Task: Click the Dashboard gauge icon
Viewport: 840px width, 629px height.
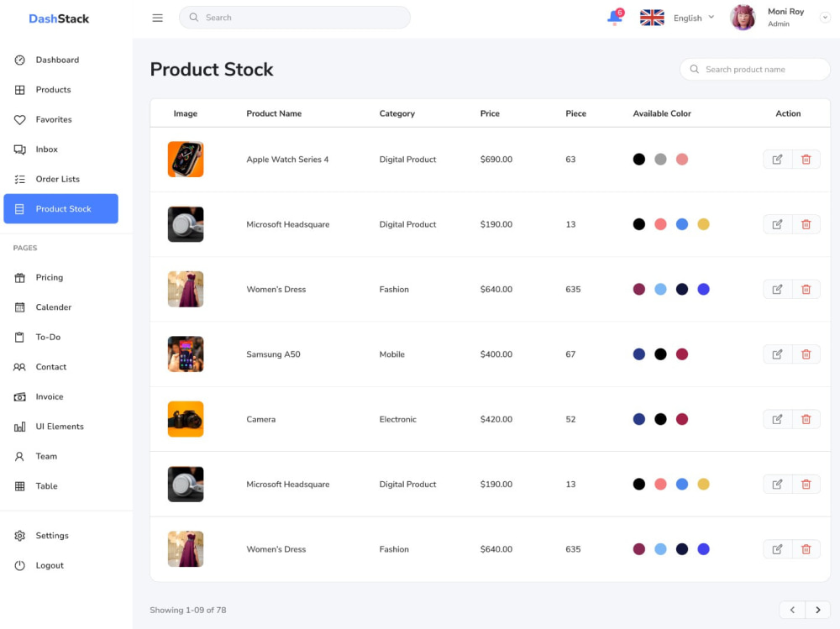Action: (20, 60)
